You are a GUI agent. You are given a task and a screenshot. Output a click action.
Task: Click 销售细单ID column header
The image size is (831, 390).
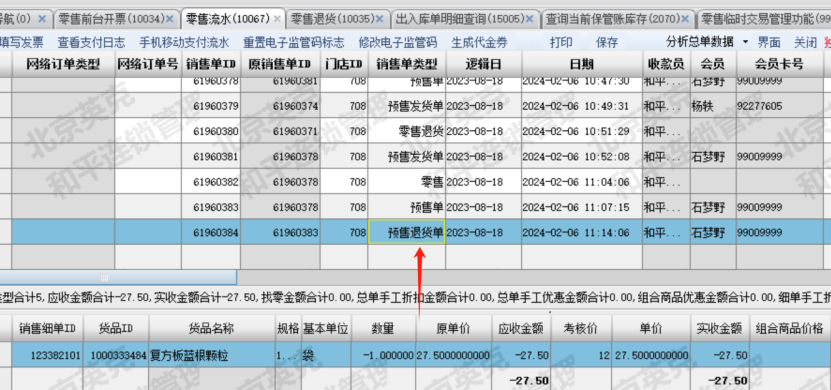point(47,329)
